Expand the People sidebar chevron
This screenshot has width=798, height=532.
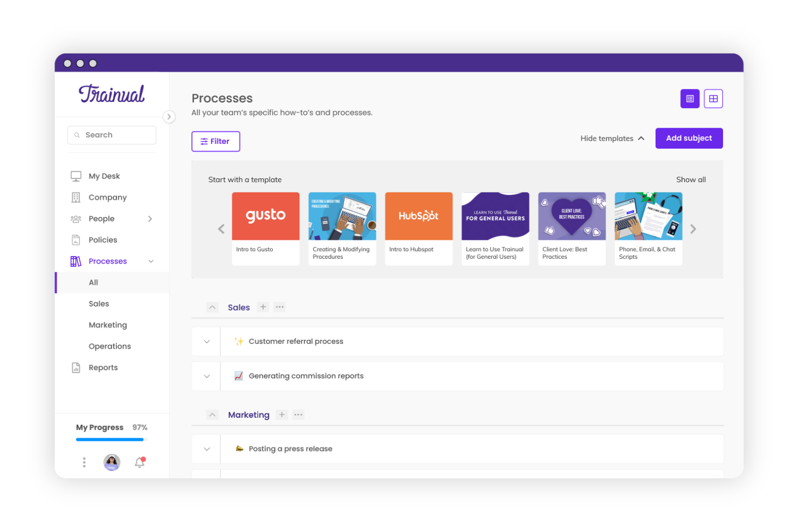tap(150, 218)
